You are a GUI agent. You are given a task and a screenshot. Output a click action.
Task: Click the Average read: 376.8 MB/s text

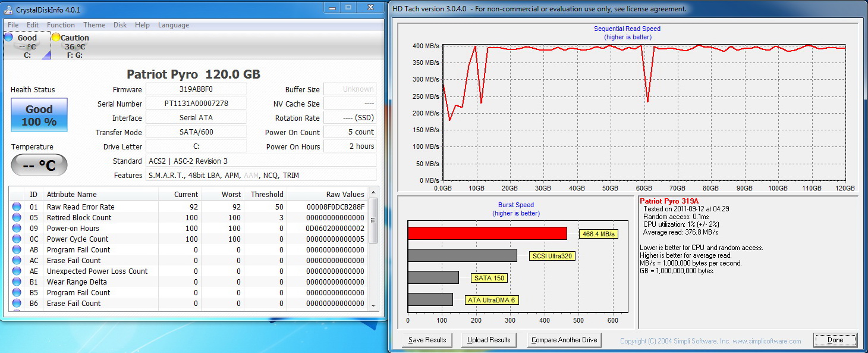680,232
